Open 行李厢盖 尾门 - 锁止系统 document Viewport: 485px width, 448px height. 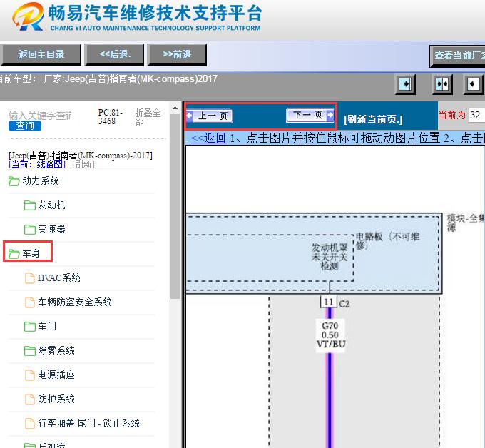click(88, 423)
